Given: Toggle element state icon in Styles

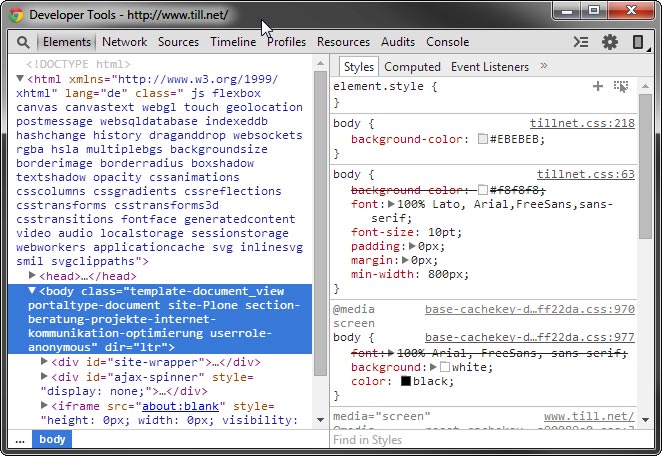Looking at the screenshot, I should (621, 87).
